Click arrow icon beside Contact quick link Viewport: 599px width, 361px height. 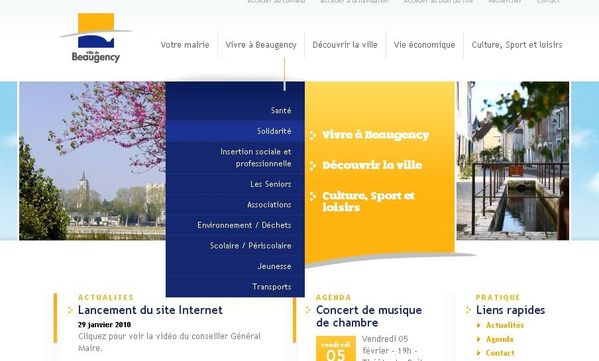[479, 353]
